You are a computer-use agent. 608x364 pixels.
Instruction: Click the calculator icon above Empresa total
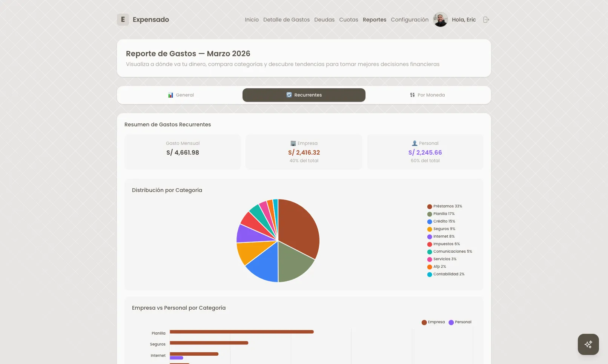pos(293,143)
